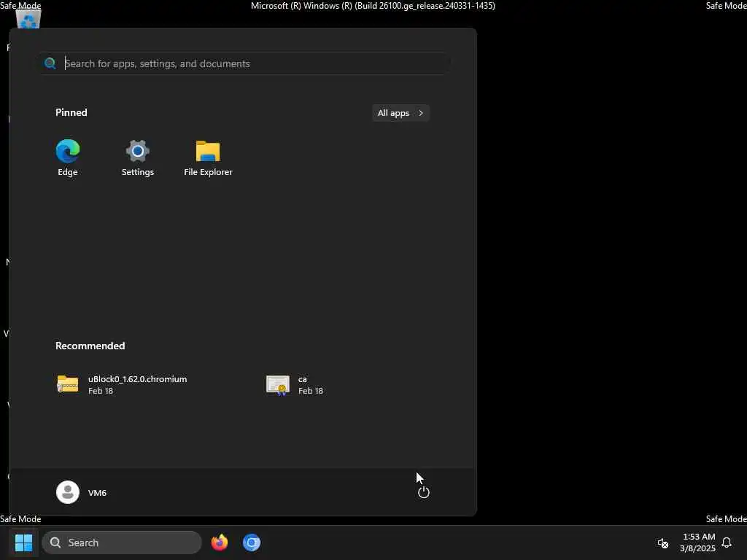Click the Recommended section heading

point(90,346)
